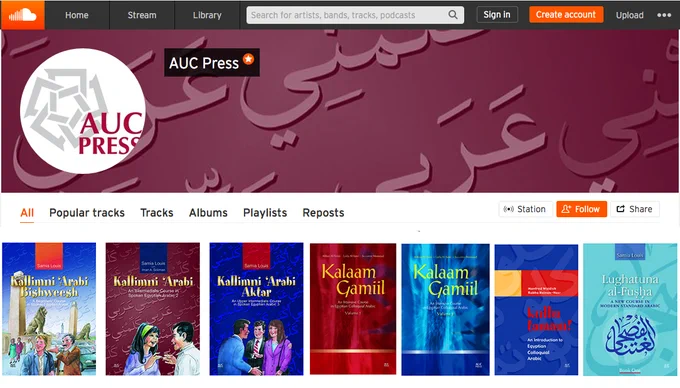Click the Sign in button

pyautogui.click(x=497, y=15)
